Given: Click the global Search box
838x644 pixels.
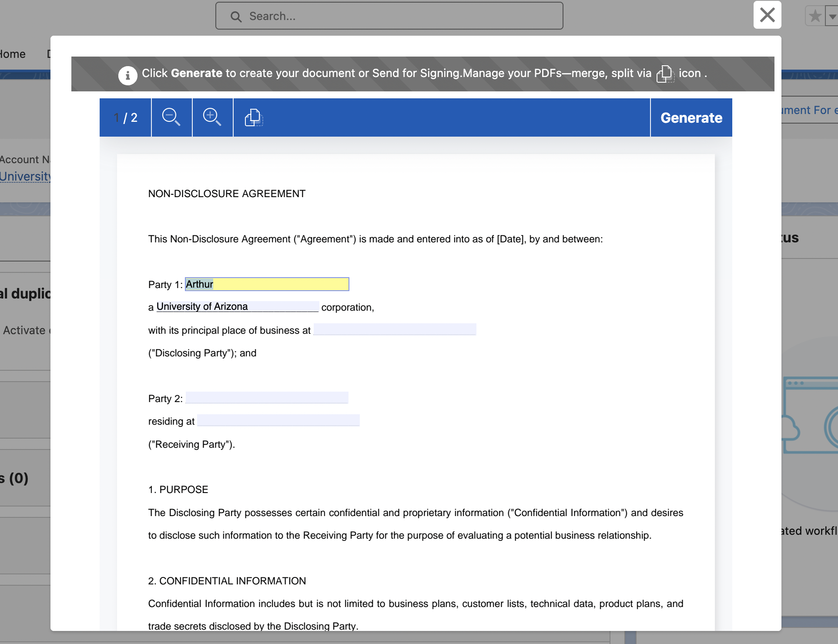Looking at the screenshot, I should [389, 16].
